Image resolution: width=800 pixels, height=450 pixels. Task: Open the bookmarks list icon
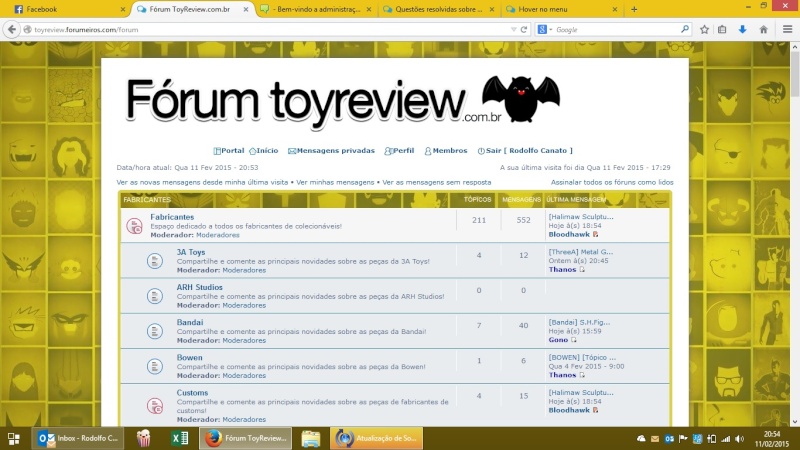pyautogui.click(x=722, y=30)
